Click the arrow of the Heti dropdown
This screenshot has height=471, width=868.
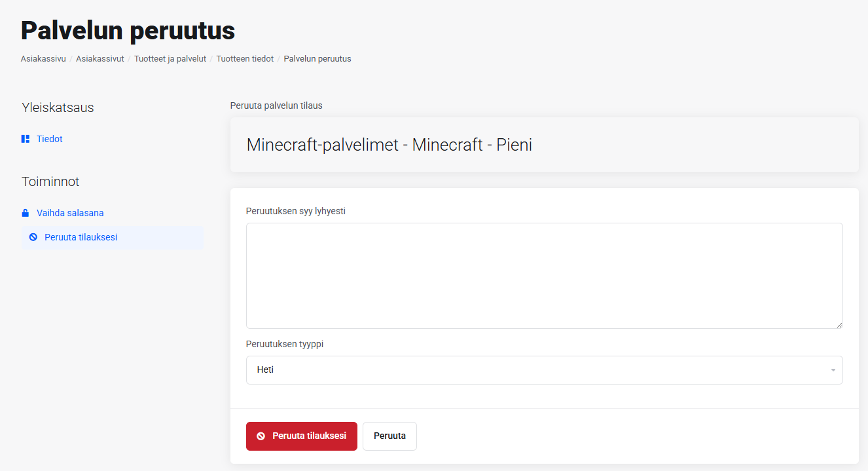[x=833, y=370]
